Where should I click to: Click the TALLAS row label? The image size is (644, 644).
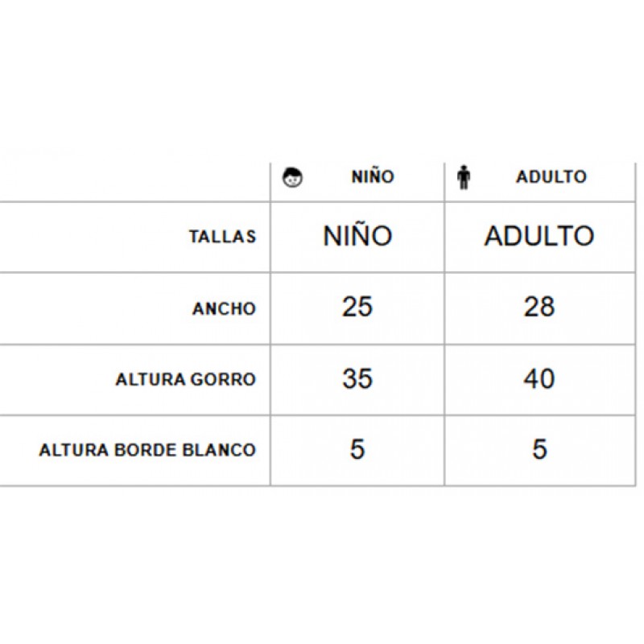223,237
